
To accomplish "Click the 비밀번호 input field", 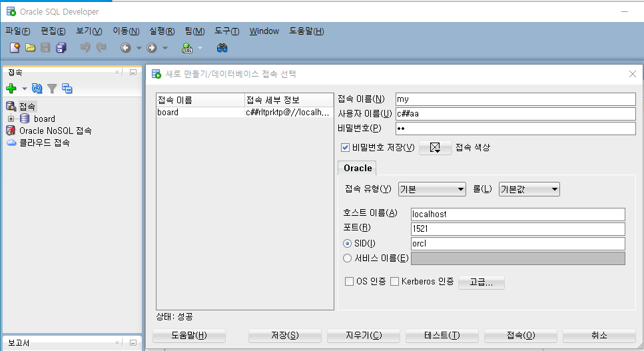I will pyautogui.click(x=515, y=129).
